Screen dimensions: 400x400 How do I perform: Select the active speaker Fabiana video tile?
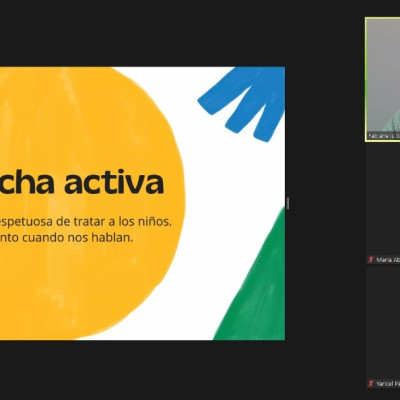tap(383, 80)
